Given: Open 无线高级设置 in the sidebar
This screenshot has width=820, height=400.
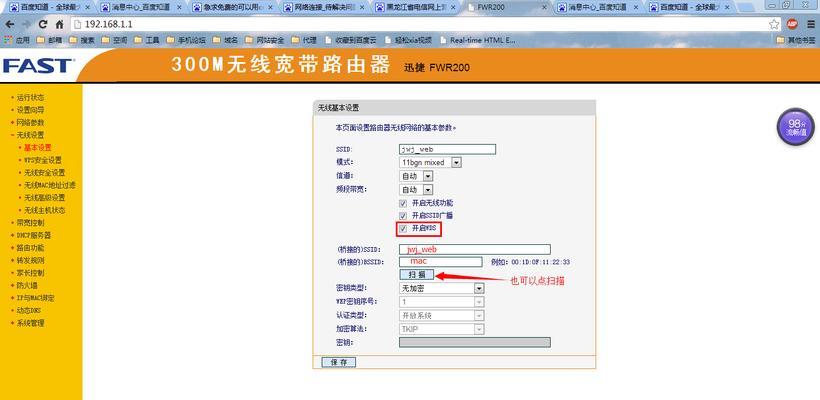Looking at the screenshot, I should tap(44, 198).
